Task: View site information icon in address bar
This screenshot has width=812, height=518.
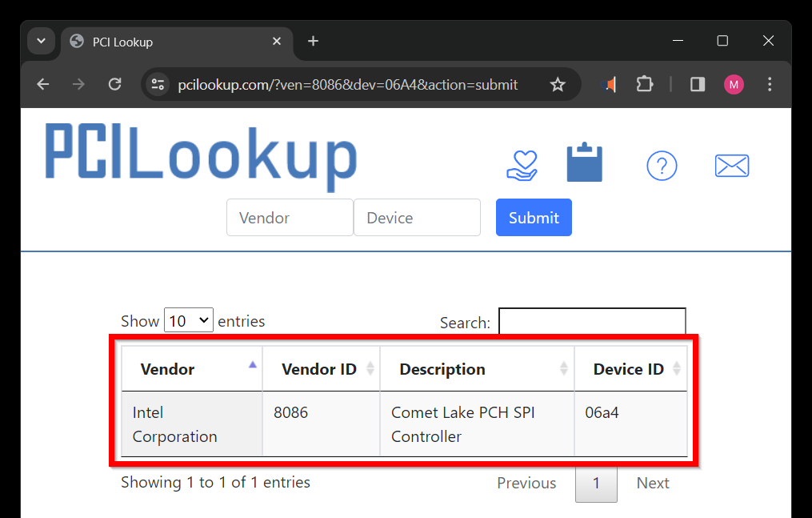Action: pyautogui.click(x=158, y=85)
